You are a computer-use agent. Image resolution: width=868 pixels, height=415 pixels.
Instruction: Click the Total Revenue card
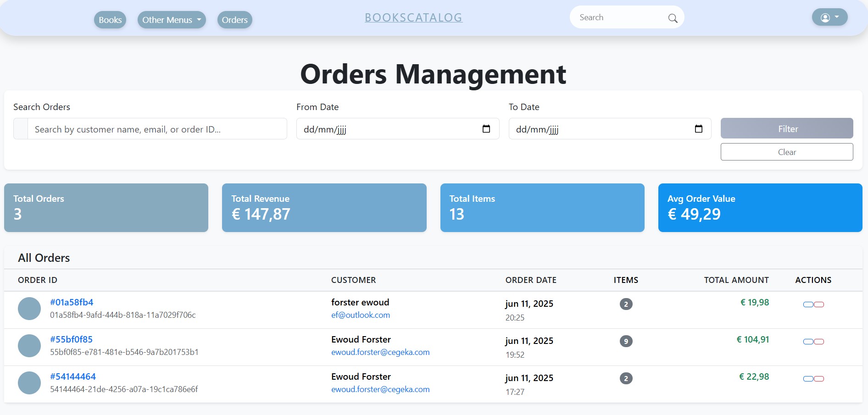[324, 208]
